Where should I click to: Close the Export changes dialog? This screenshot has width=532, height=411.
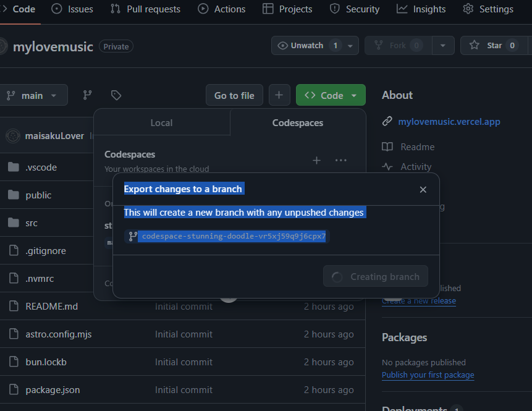(423, 190)
